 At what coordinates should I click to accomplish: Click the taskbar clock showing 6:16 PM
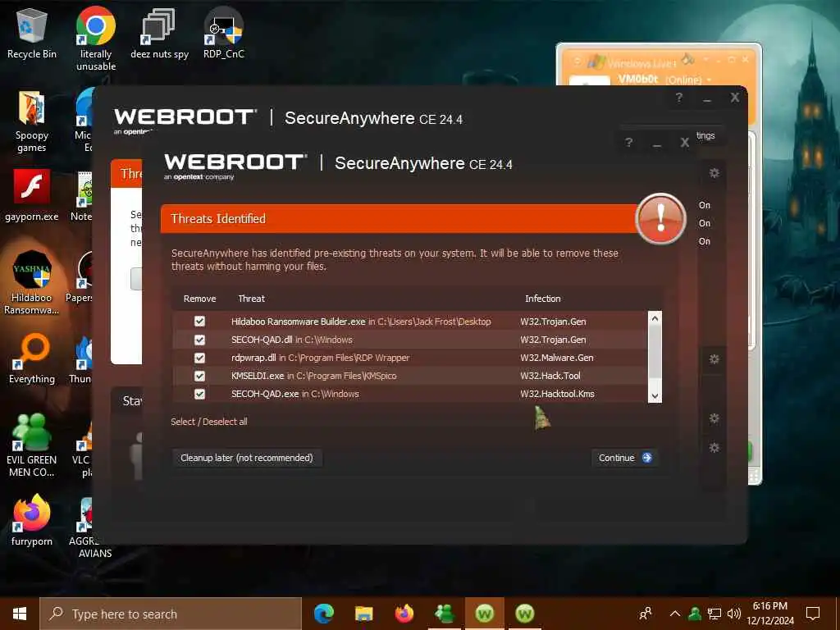pyautogui.click(x=769, y=614)
